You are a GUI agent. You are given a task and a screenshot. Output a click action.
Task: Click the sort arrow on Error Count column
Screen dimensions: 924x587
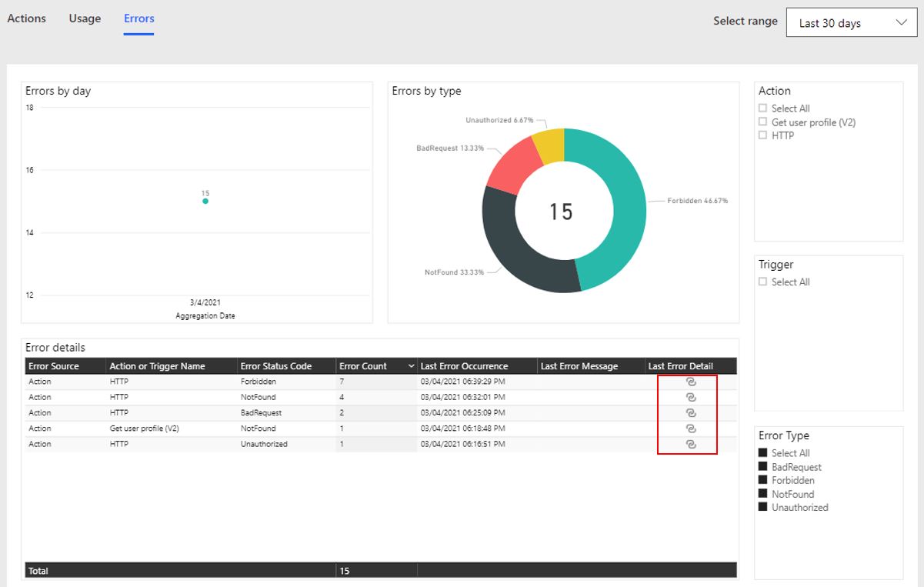412,366
